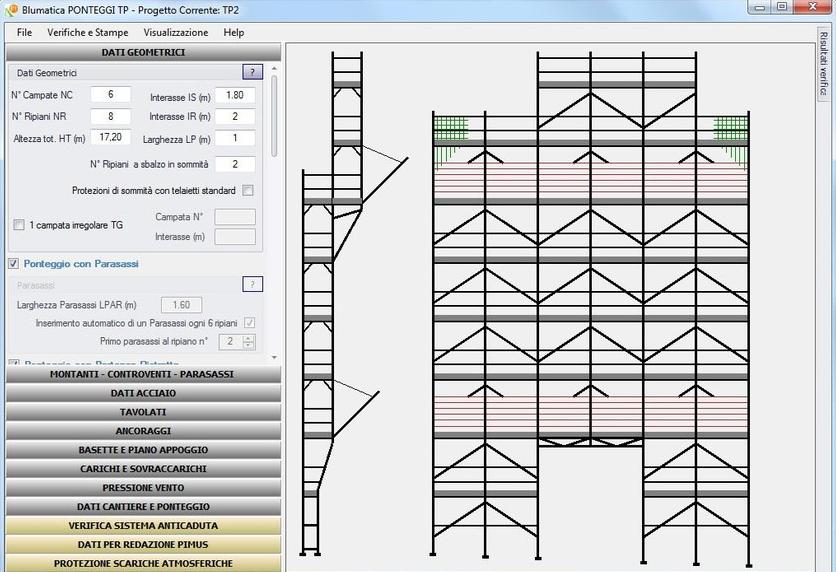Tick the 1 campata irregolare TG checkbox

[19, 226]
